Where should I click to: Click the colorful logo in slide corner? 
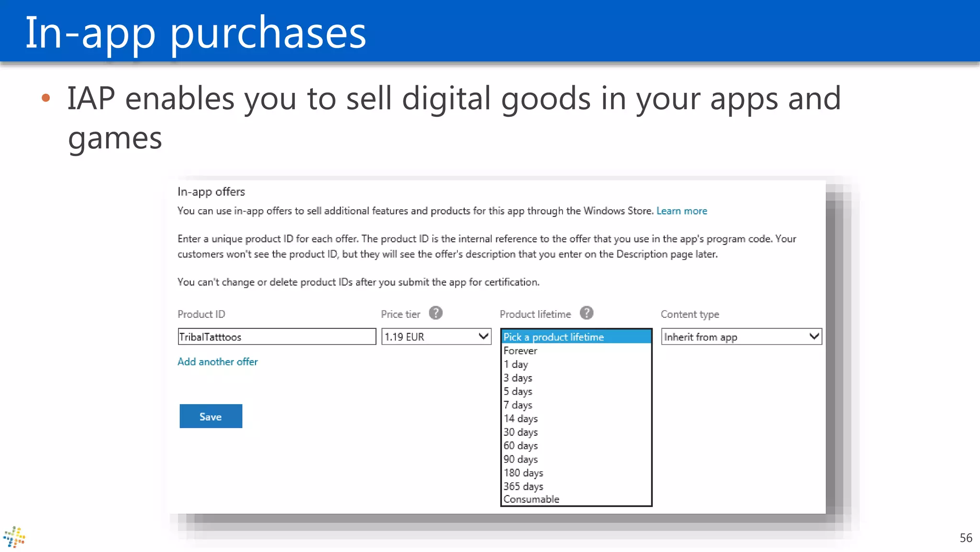tap(14, 537)
